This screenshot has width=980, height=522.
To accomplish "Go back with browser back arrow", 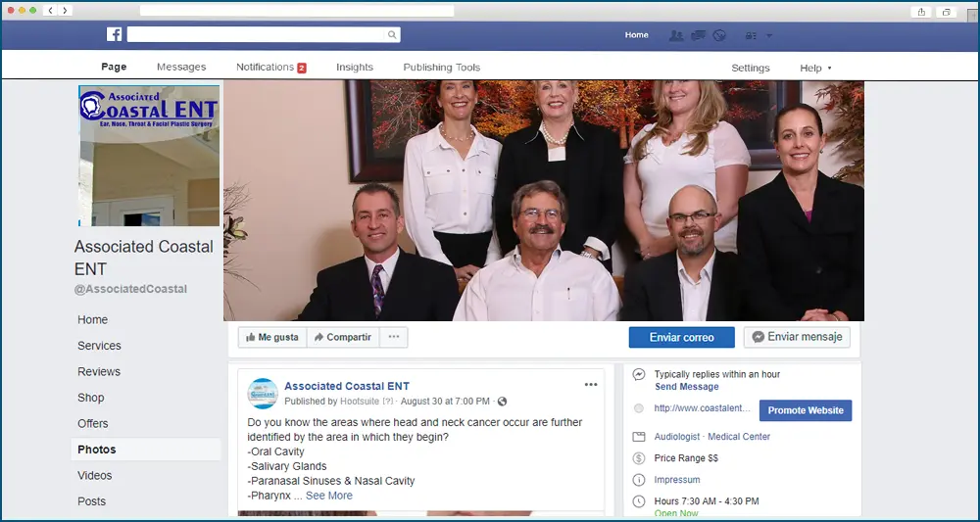I will 50,11.
